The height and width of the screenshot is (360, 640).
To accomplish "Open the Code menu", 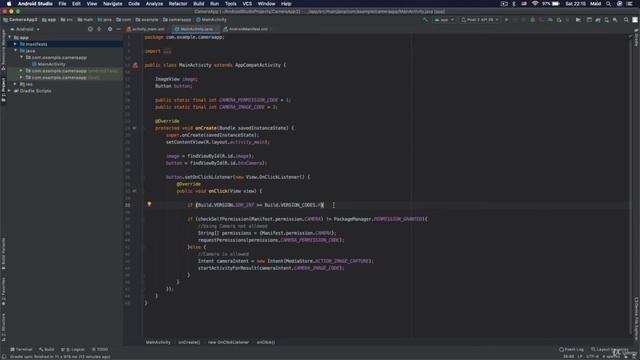I will tap(134, 4).
